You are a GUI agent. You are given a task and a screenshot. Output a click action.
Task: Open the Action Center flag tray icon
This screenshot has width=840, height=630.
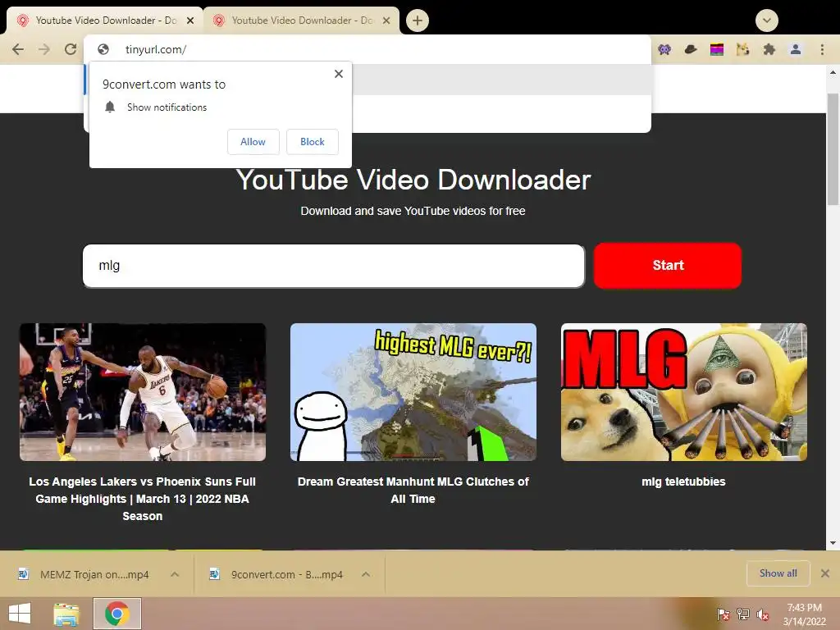pyautogui.click(x=723, y=614)
